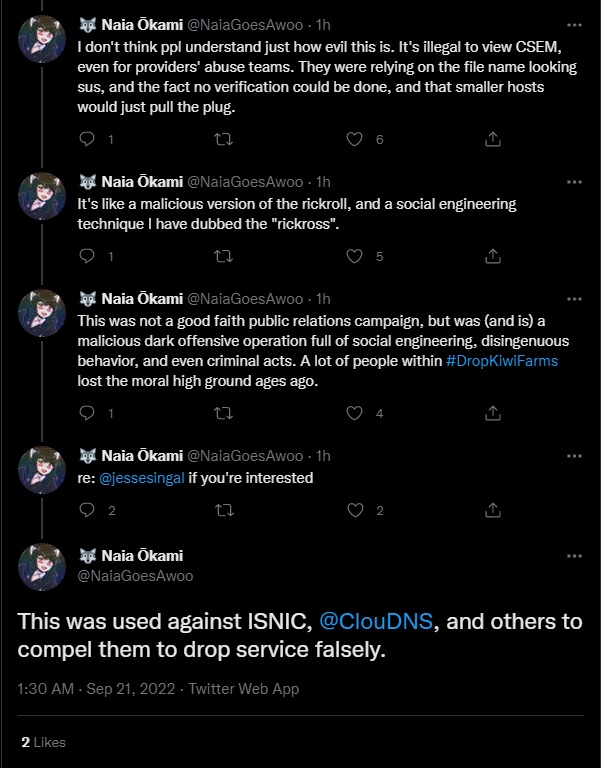
Task: Reply to the CSEM tweet
Action: pos(88,139)
